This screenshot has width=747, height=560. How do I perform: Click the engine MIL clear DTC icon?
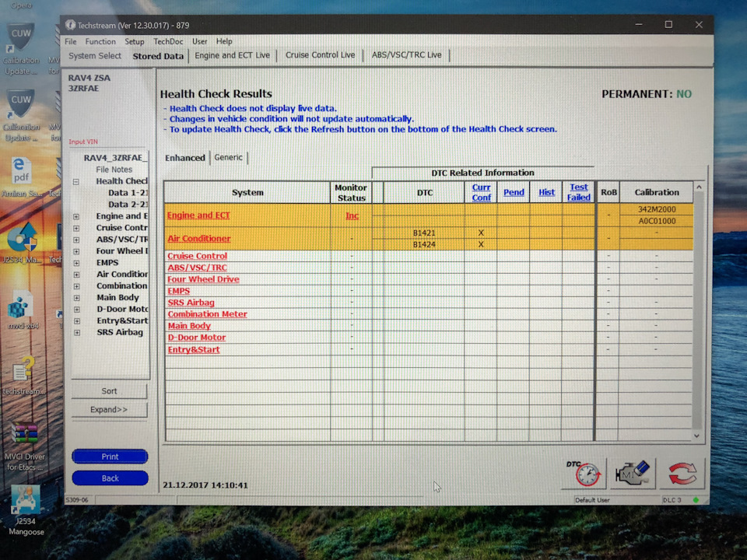[632, 474]
